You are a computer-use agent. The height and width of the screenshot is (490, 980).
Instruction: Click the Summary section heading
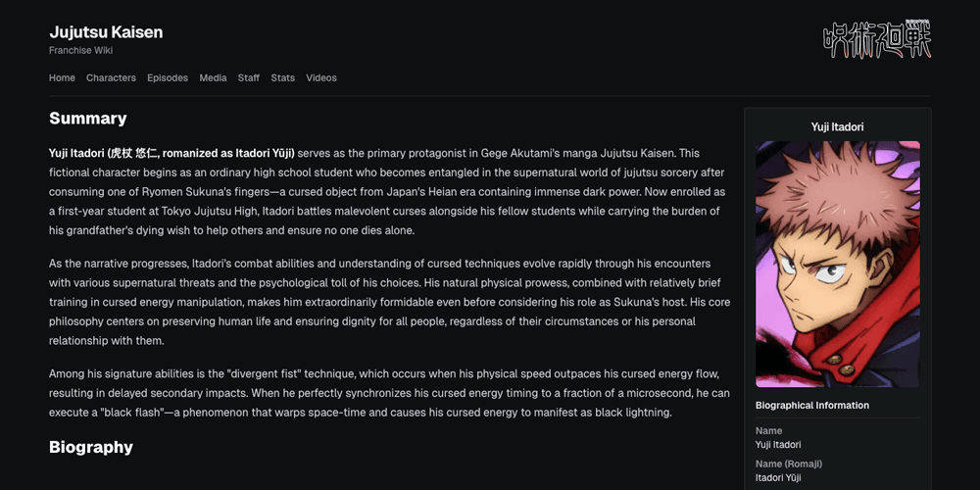pyautogui.click(x=88, y=119)
